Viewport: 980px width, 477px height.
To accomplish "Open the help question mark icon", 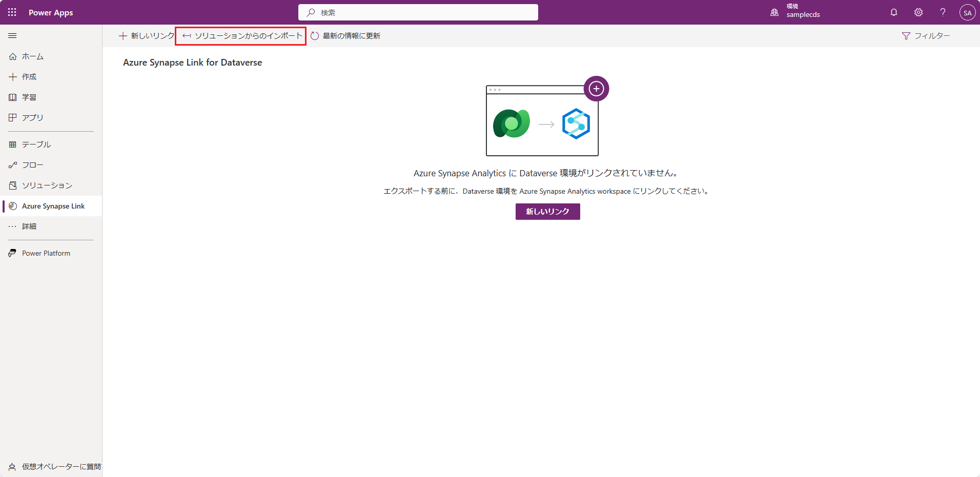I will (942, 12).
